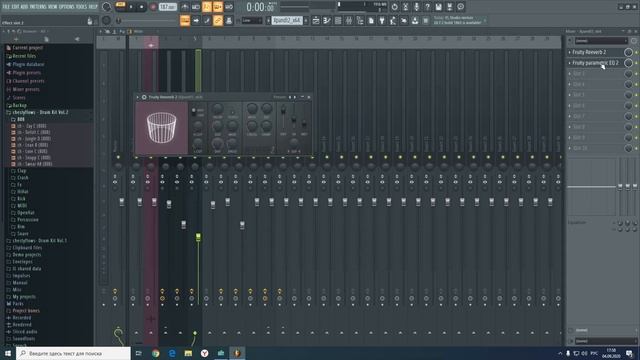
Task: Open Fruity Reeverb 2 slot in mixer
Action: point(589,52)
